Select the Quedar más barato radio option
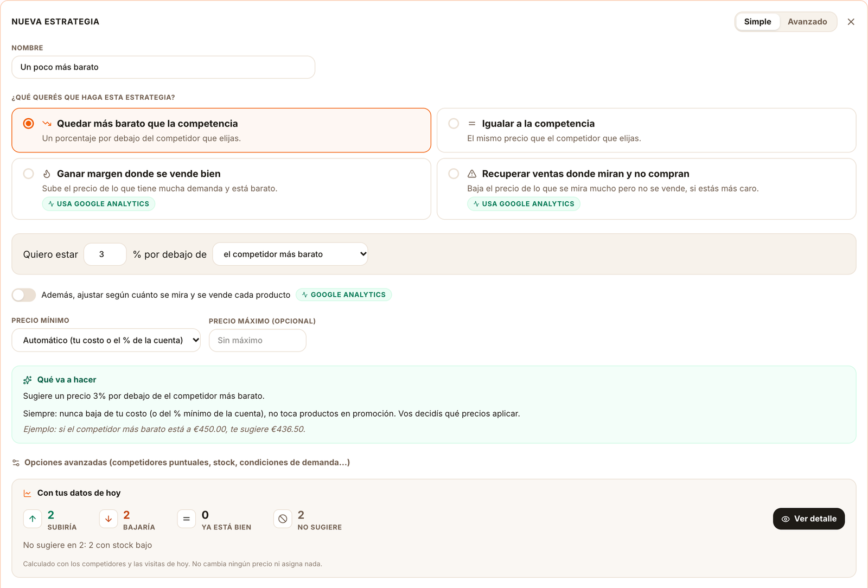Viewport: 868px width, 588px height. pyautogui.click(x=29, y=124)
